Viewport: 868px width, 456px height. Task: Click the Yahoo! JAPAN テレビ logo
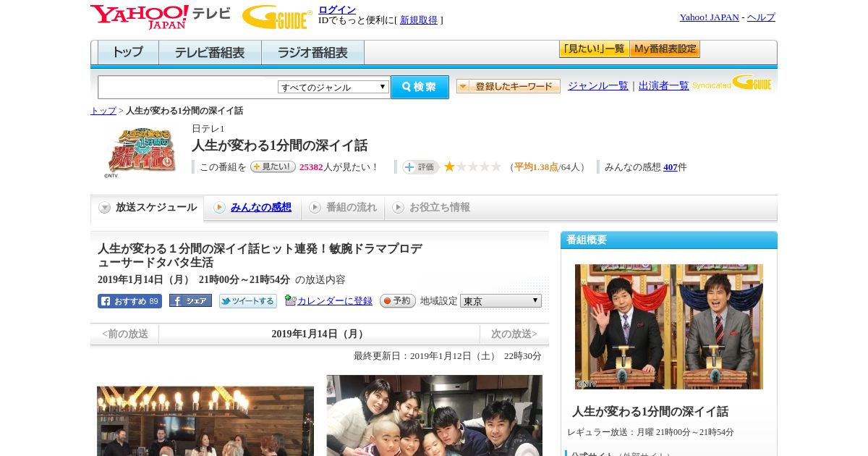point(160,17)
